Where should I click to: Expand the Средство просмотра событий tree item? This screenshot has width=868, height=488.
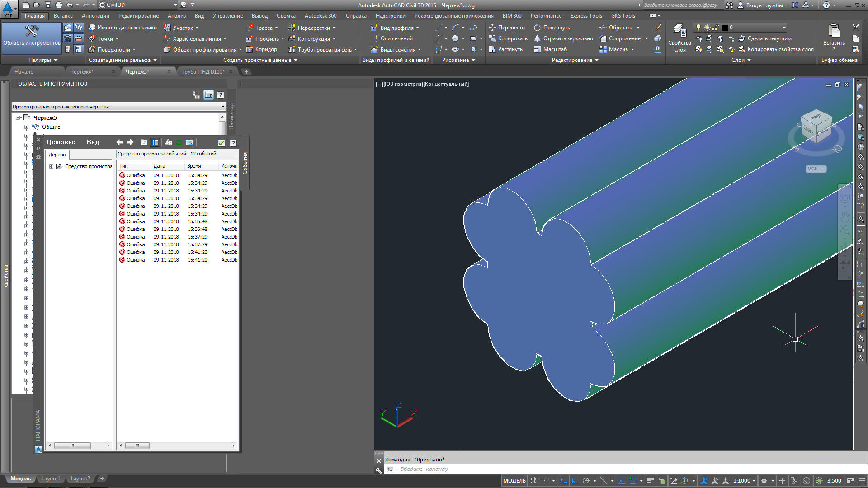point(51,166)
